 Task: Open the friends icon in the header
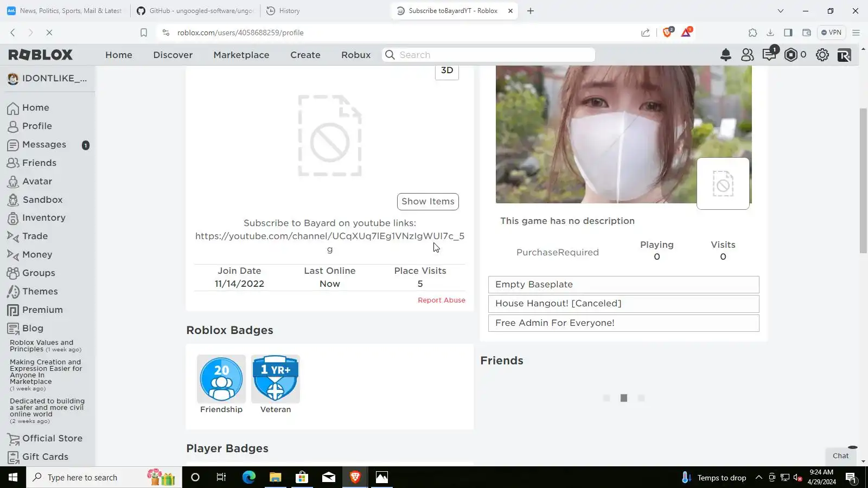click(x=748, y=55)
